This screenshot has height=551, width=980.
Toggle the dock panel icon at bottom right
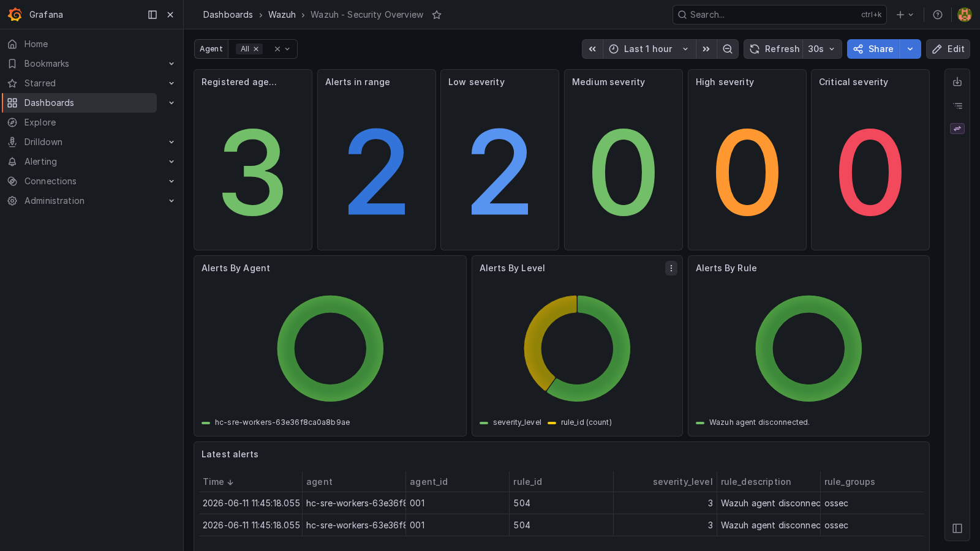(957, 528)
